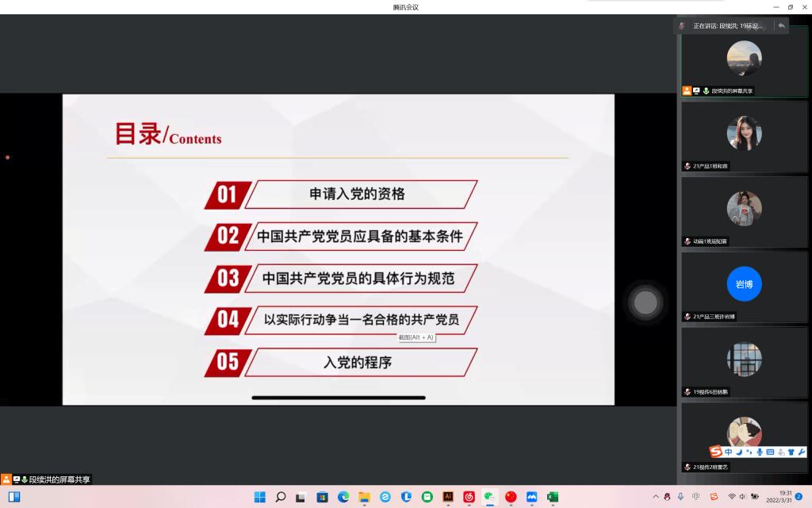Click the Sogou voice input microphone icon
The height and width of the screenshot is (508, 812).
[760, 452]
